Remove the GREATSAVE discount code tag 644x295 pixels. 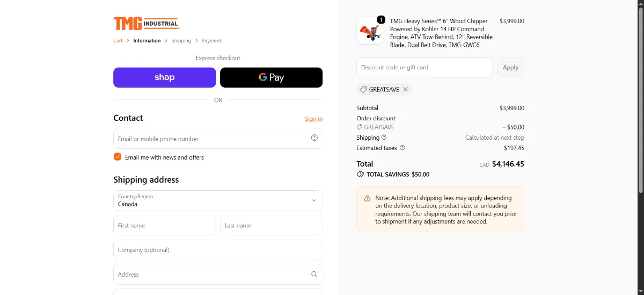point(405,89)
